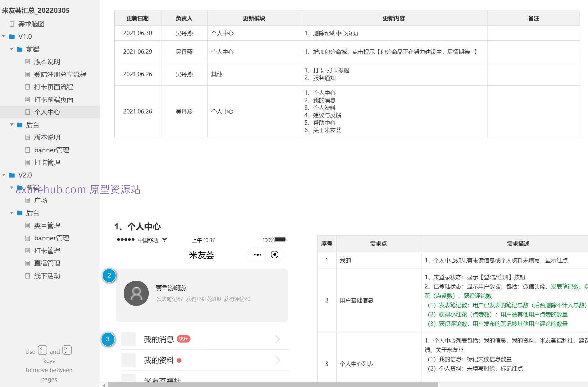Open the 广场 page in the sidebar

[x=40, y=200]
